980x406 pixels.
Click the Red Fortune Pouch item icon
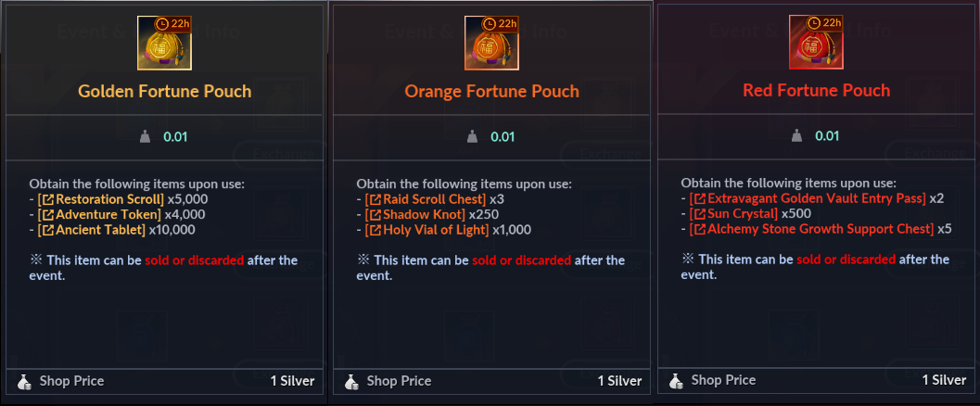tap(815, 44)
